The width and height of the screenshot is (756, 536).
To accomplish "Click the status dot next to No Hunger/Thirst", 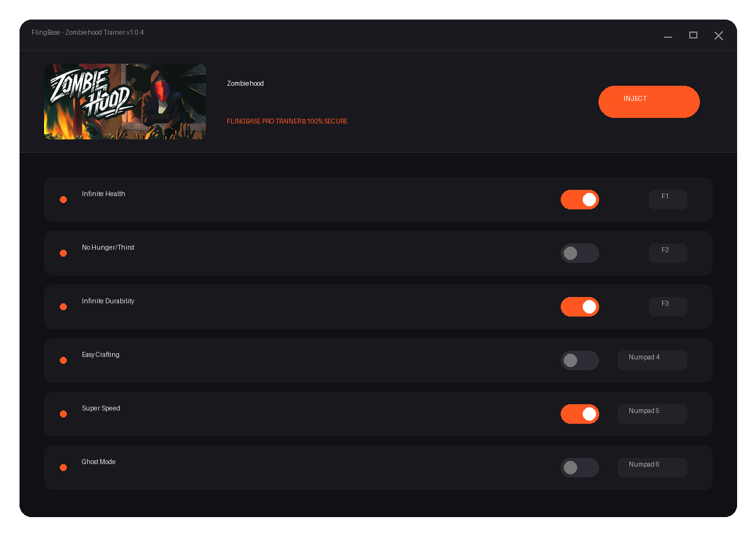I will point(63,253).
